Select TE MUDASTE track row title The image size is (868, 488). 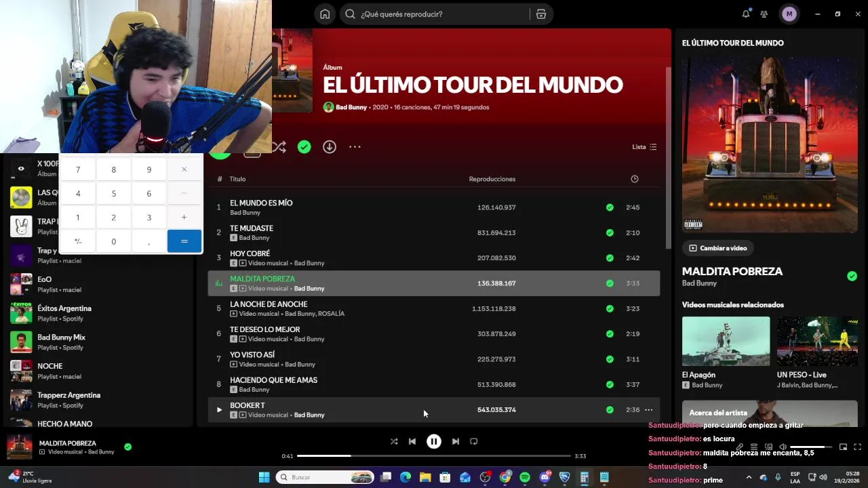coord(252,228)
